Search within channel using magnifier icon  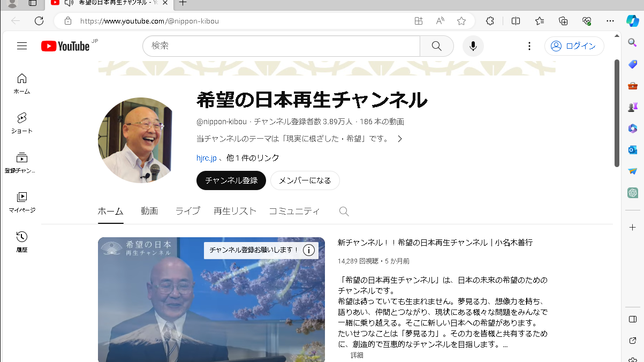click(344, 212)
